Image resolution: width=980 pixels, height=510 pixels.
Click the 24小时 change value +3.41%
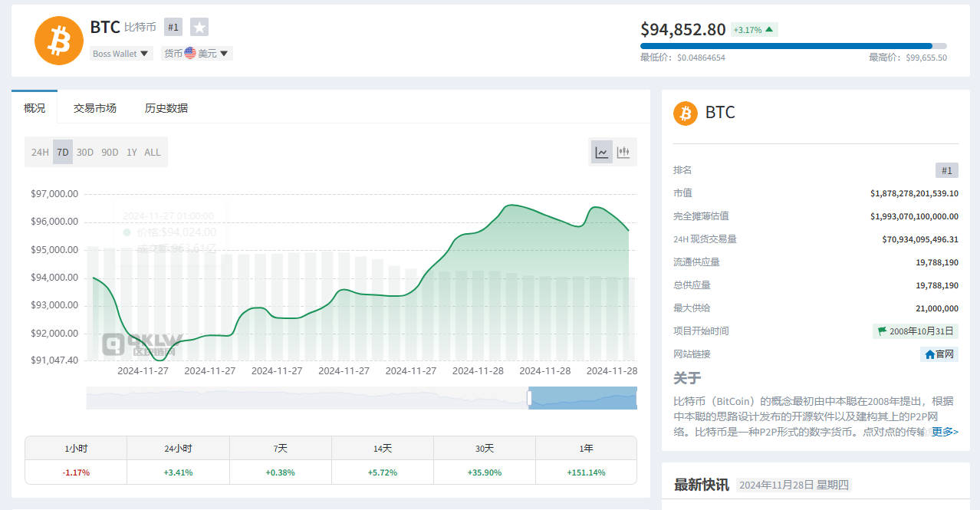178,472
